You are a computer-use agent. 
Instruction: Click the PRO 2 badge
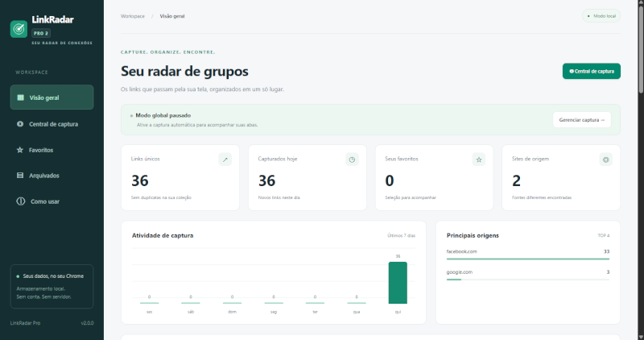point(41,33)
